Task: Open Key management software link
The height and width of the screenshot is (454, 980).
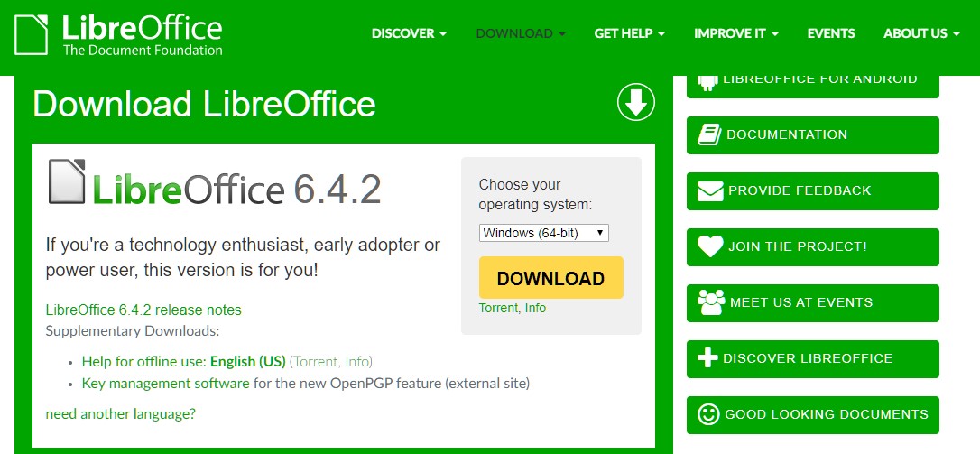Action: click(166, 383)
